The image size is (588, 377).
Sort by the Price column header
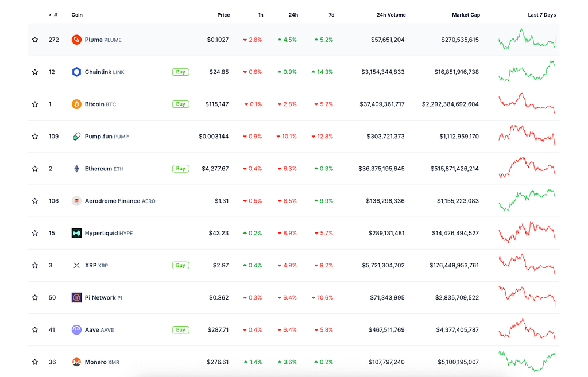(223, 15)
